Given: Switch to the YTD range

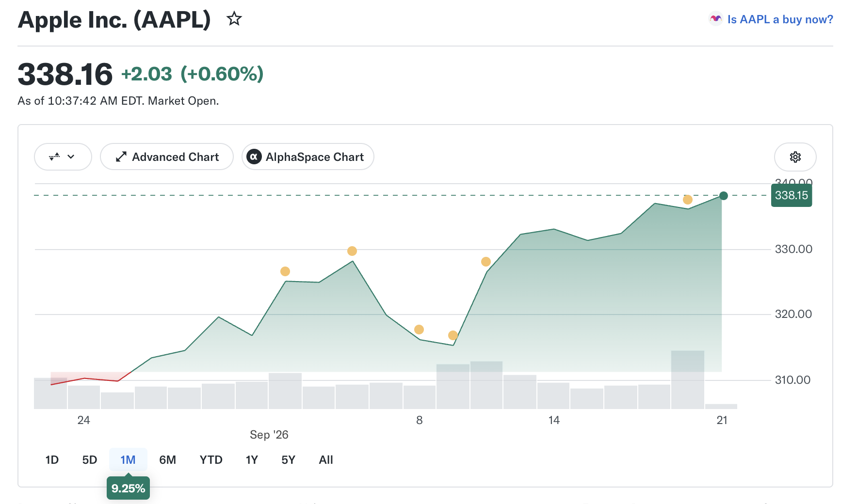Looking at the screenshot, I should (x=211, y=460).
